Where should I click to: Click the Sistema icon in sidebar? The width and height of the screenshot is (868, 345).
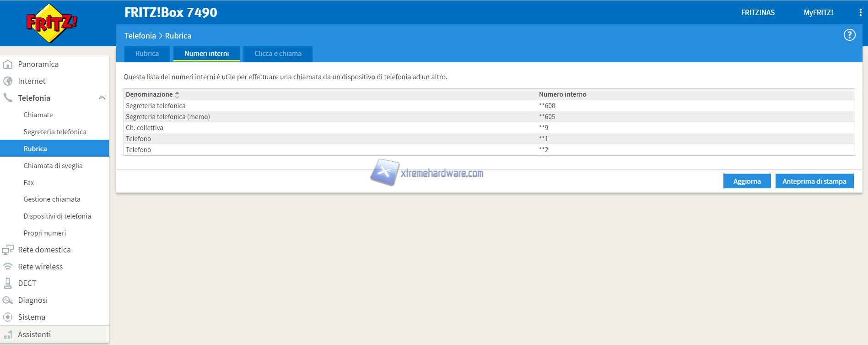pos(8,317)
